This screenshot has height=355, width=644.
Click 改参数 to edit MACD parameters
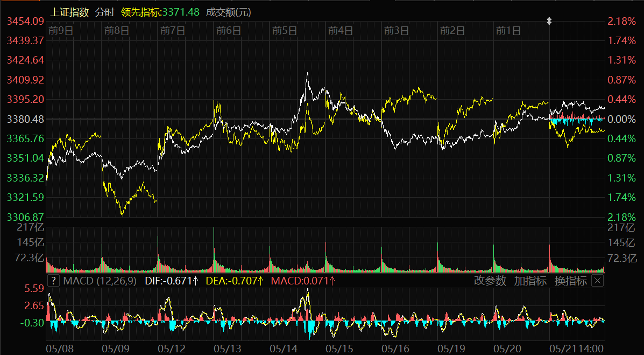coord(490,281)
